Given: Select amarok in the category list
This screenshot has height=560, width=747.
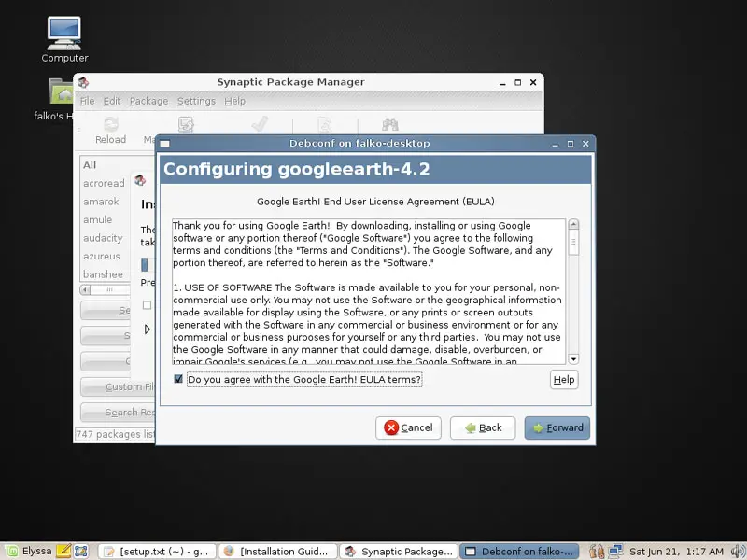Looking at the screenshot, I should [101, 202].
